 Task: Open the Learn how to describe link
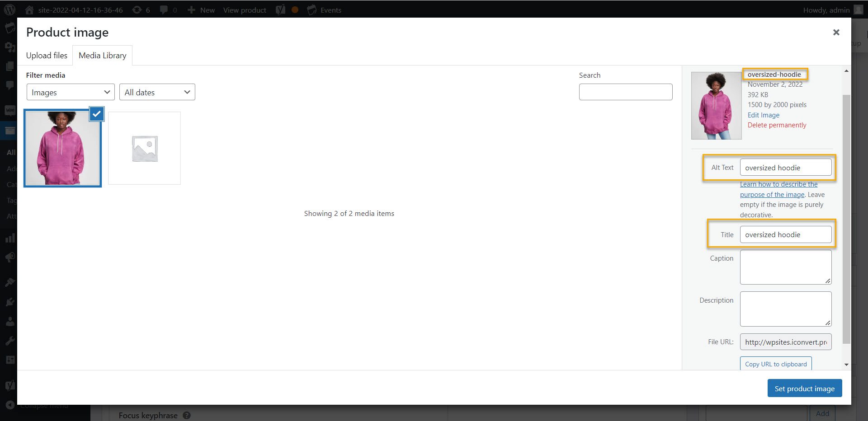point(778,189)
